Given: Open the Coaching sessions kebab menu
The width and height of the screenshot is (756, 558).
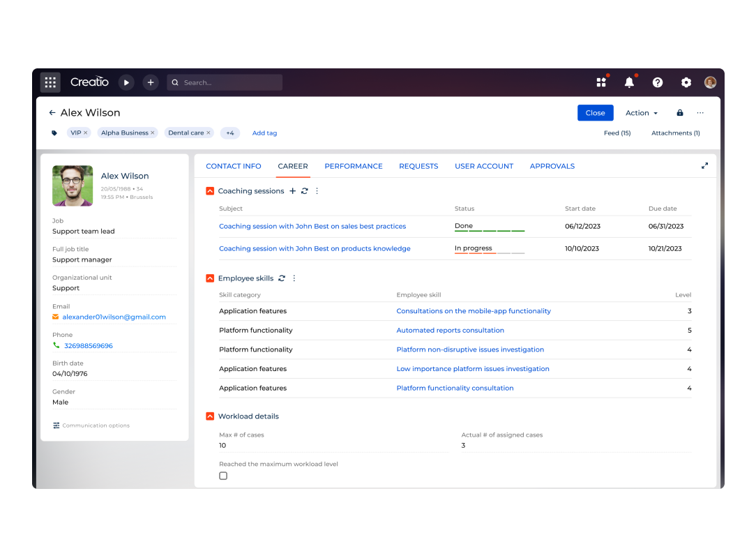Looking at the screenshot, I should pos(317,190).
